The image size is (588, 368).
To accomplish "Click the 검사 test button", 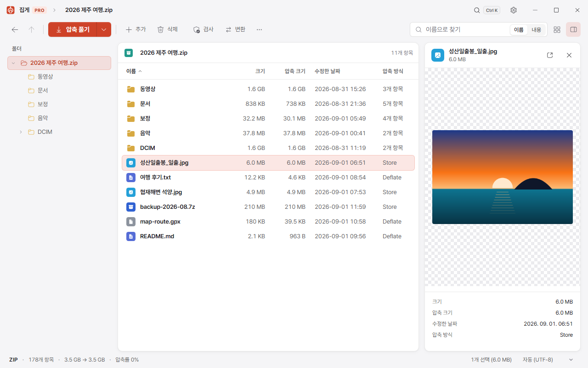I will (203, 29).
